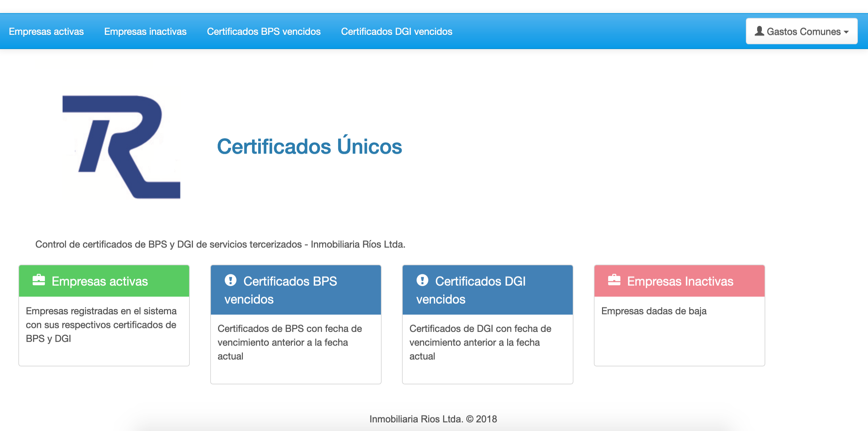Open Empresas activas in the navbar
Screen dimensions: 868x431
pos(46,32)
